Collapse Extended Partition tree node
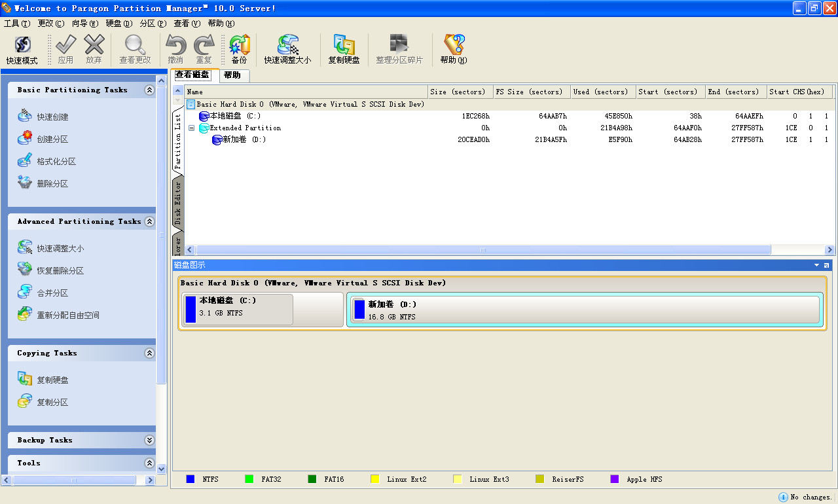The width and height of the screenshot is (838, 504). point(191,128)
